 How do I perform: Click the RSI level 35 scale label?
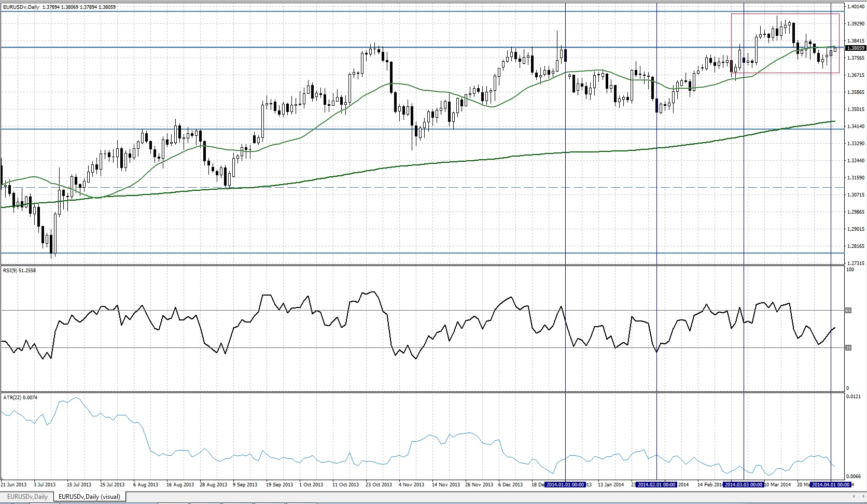[848, 348]
